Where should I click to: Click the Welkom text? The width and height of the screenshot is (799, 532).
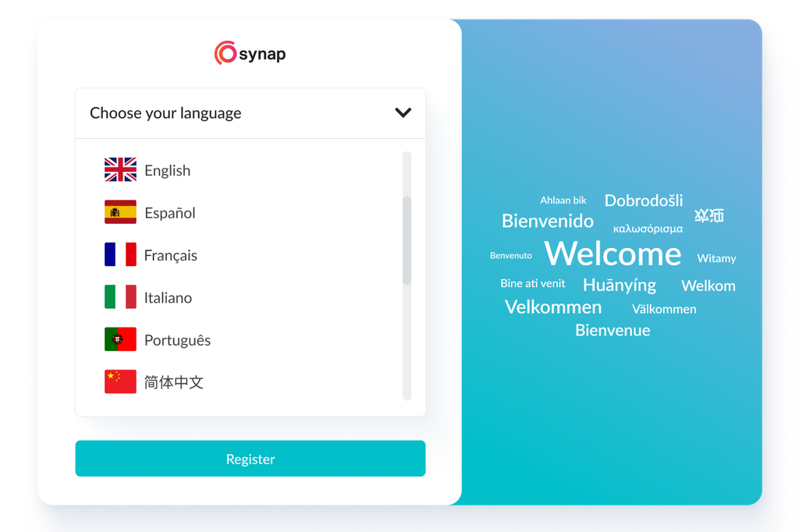(x=708, y=286)
